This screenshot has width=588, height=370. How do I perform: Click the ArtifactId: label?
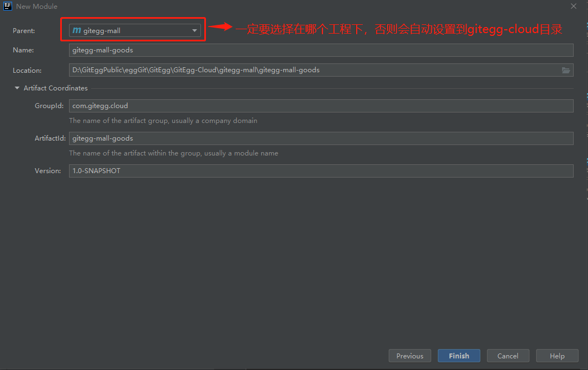(50, 138)
